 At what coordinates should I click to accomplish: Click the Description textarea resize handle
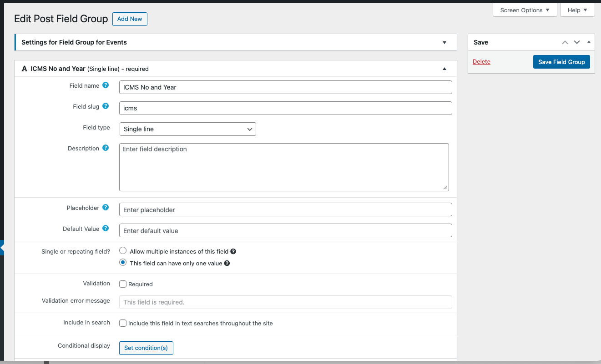coord(445,188)
